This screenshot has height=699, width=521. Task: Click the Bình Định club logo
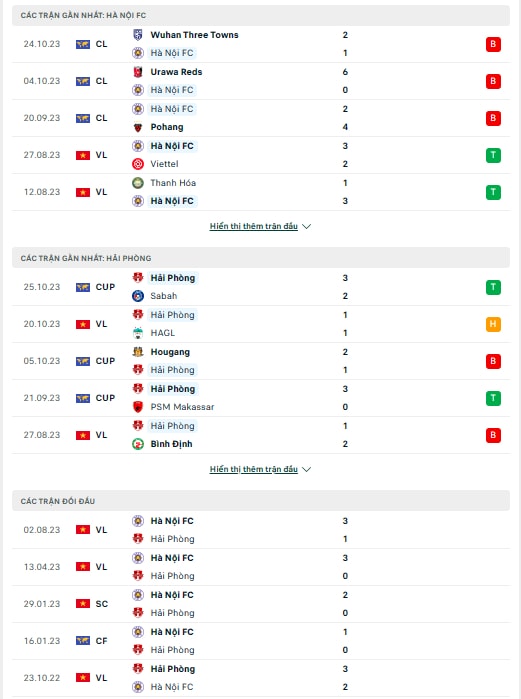(x=138, y=444)
